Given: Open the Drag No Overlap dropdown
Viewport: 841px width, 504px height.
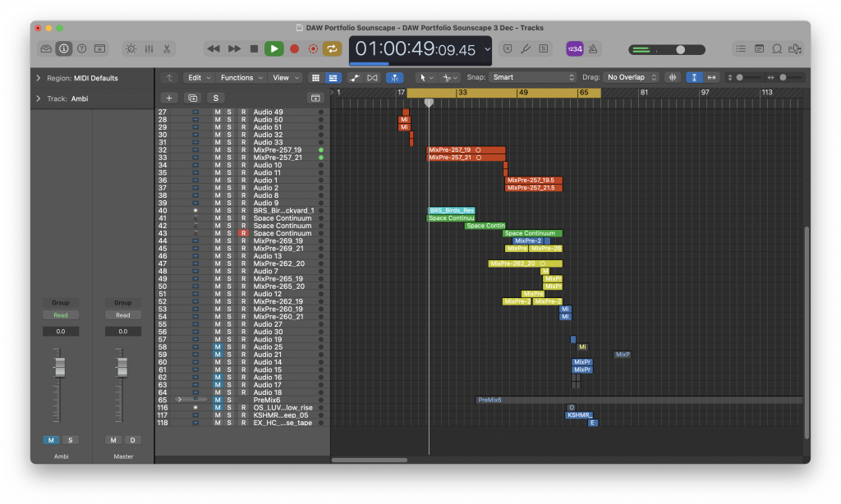Looking at the screenshot, I should tap(632, 78).
